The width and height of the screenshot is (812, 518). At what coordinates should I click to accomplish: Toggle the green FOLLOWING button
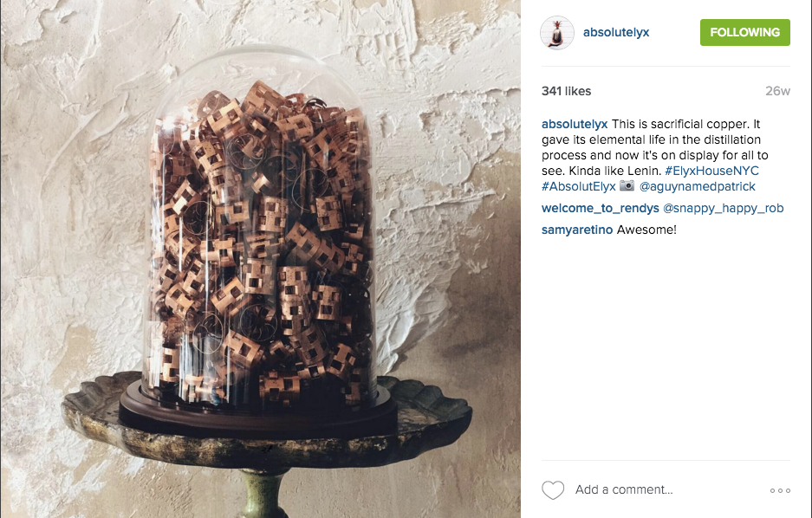[x=744, y=32]
